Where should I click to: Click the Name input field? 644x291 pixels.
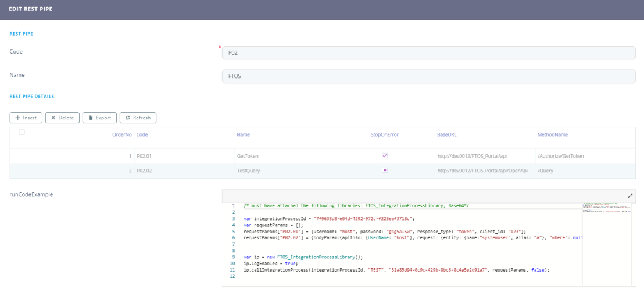coord(429,76)
